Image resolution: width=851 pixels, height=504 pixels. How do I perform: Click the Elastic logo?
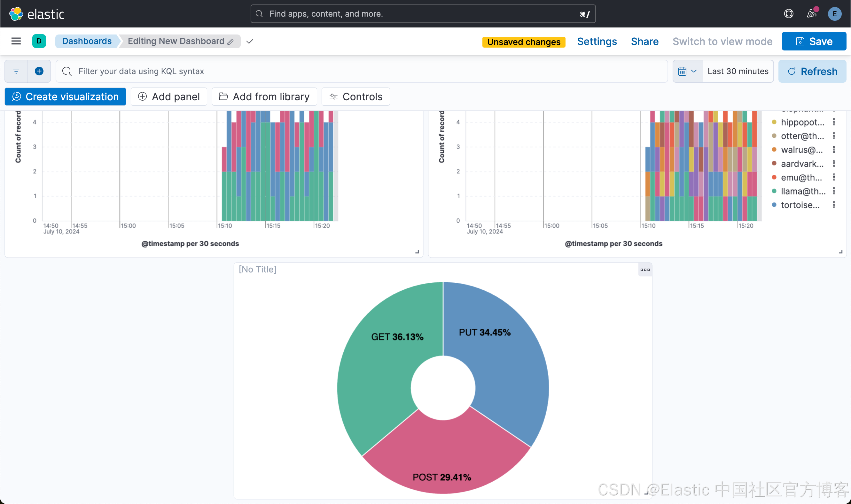(x=37, y=14)
